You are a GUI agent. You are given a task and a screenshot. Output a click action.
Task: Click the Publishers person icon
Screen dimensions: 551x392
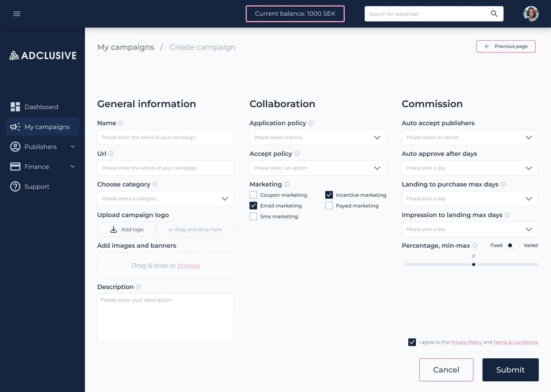point(15,147)
